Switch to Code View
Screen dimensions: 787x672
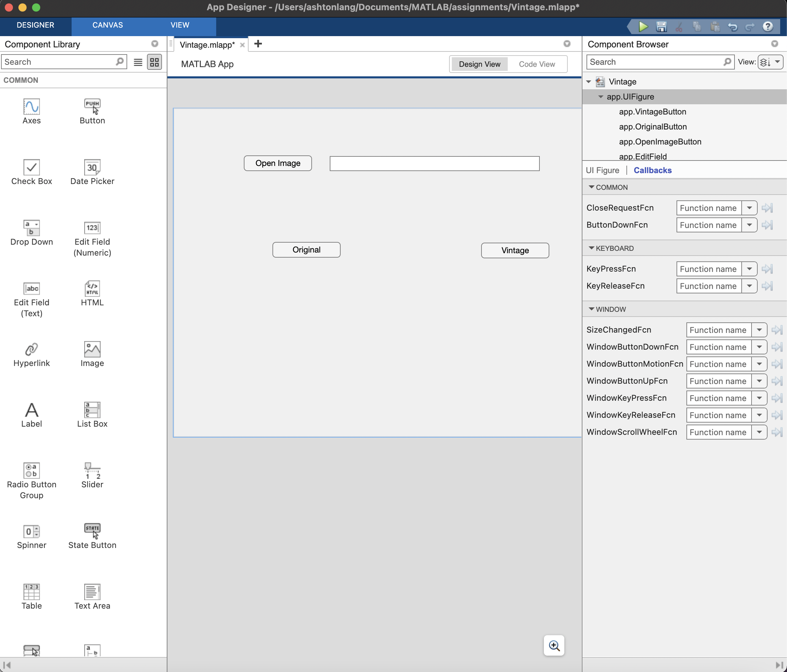pos(537,64)
